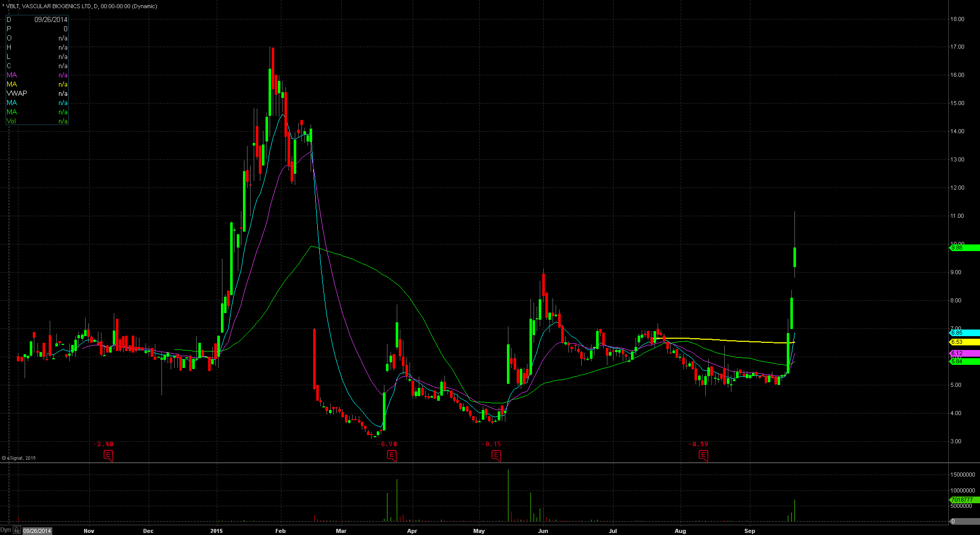
Task: Select the magenta 6.12 moving average tag
Action: pyautogui.click(x=964, y=354)
